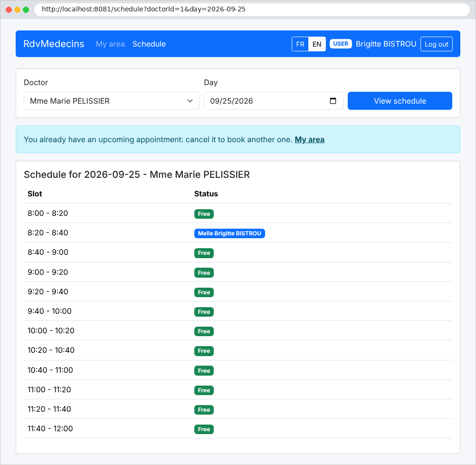Viewport: 476px width, 465px height.
Task: Click the browser address bar URL
Action: coord(143,9)
